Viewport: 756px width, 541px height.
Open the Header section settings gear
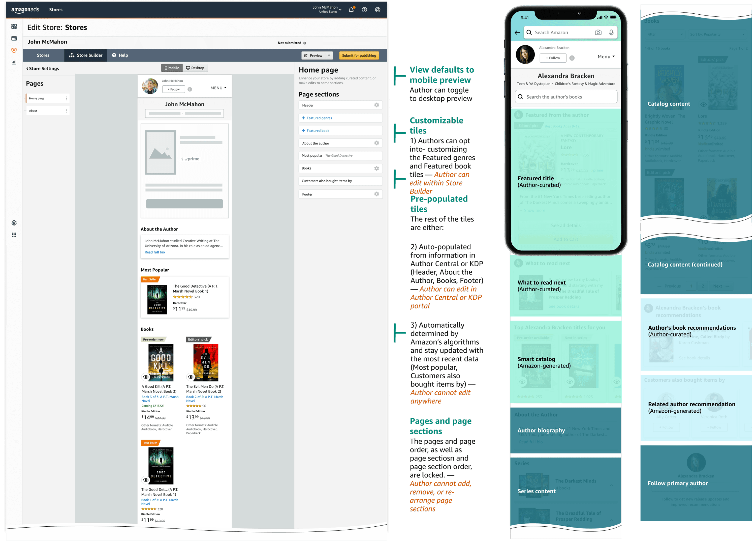[376, 105]
